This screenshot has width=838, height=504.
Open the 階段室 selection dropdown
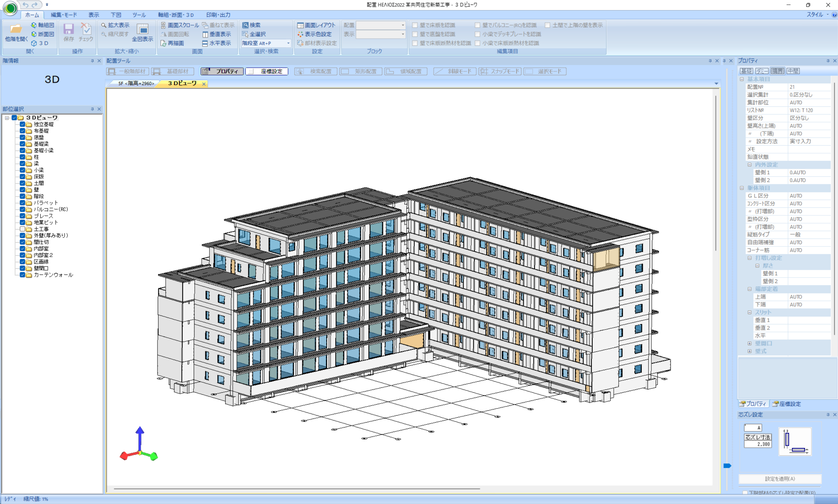pos(288,44)
